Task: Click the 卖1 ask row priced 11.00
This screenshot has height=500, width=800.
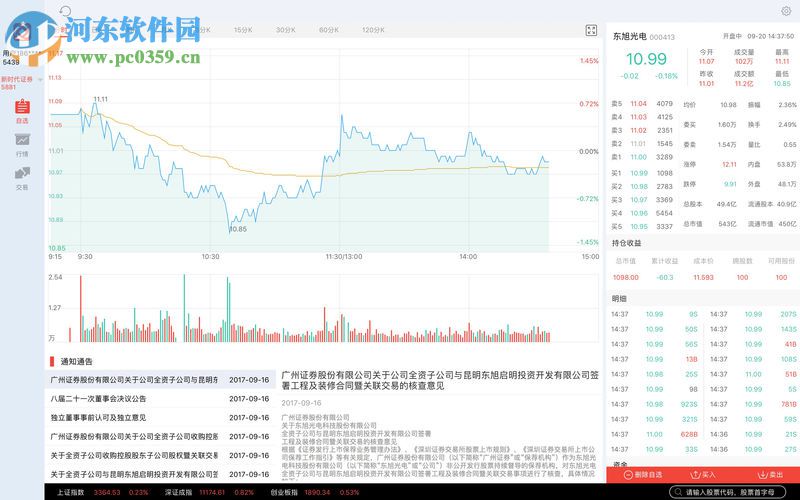Action: point(642,157)
